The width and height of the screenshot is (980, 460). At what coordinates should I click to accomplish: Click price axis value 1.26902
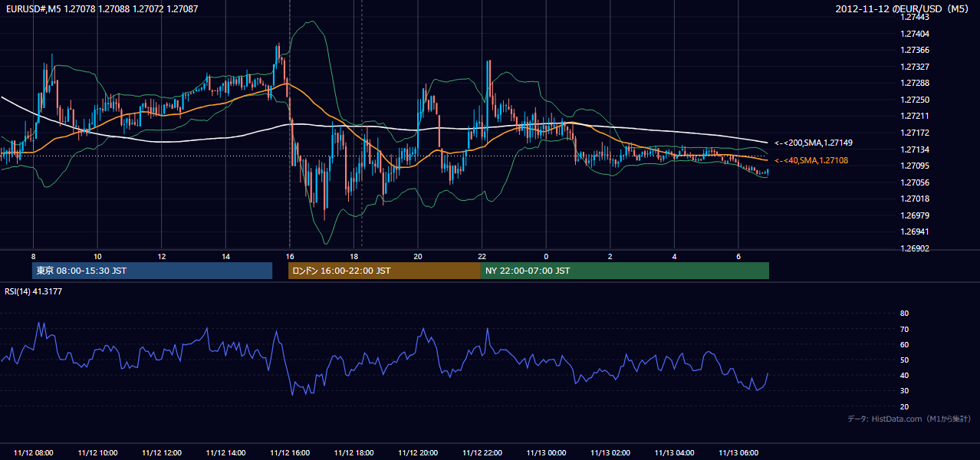point(915,248)
